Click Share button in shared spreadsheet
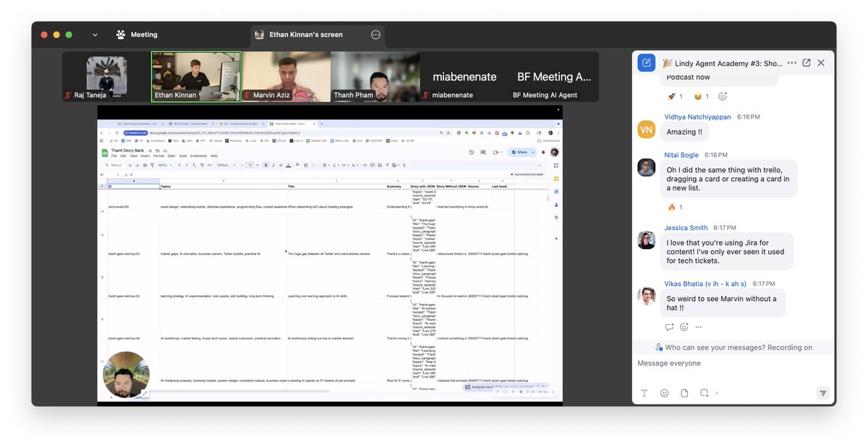 pyautogui.click(x=522, y=152)
